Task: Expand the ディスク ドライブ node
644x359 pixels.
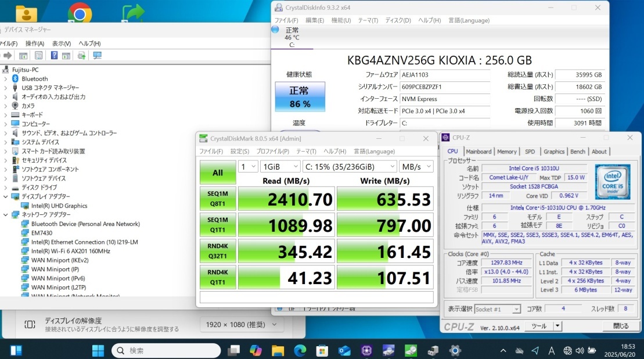Action: 5,187
